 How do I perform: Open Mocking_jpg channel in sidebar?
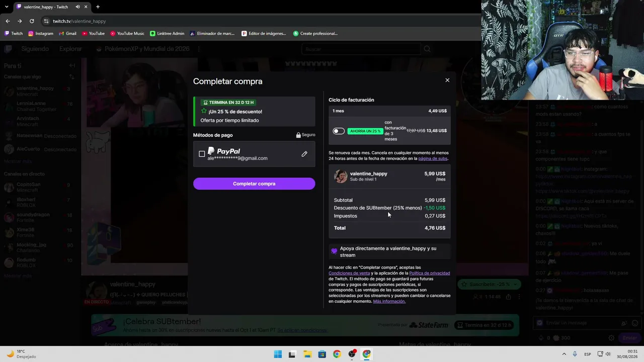[39, 247]
